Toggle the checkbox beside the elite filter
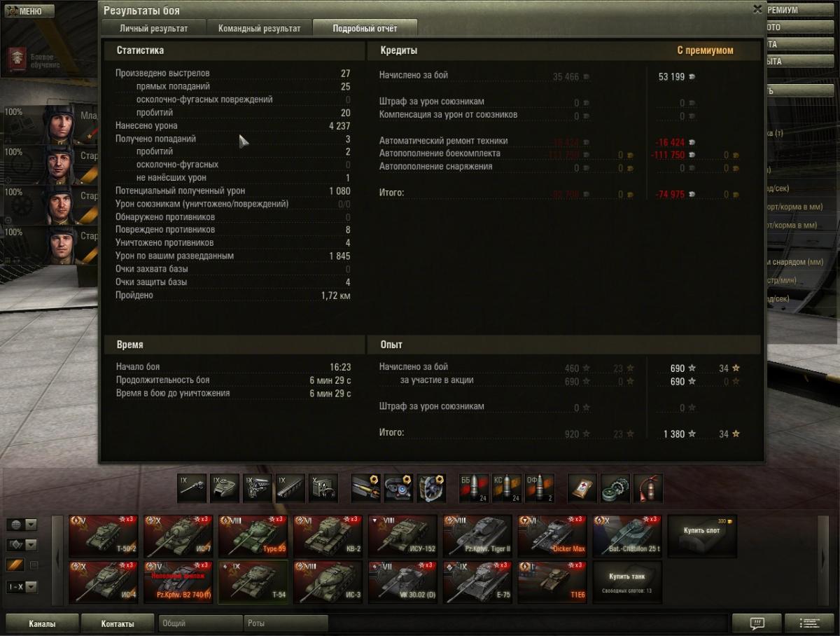The width and height of the screenshot is (840, 636). (34, 565)
